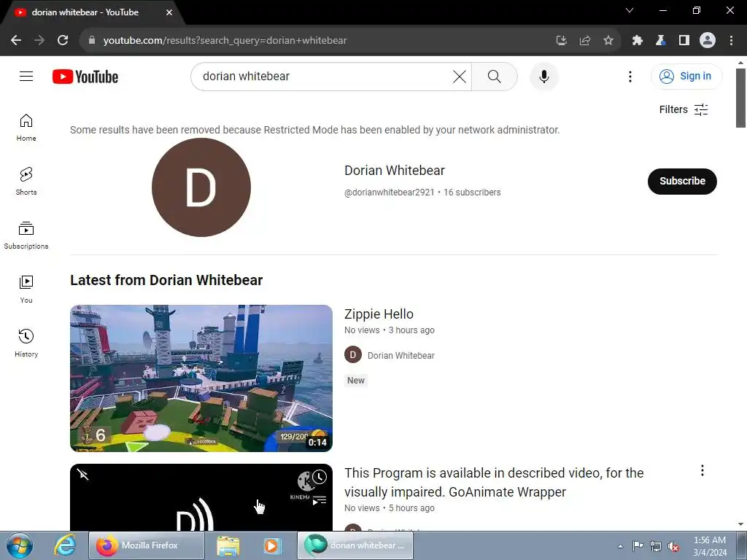The width and height of the screenshot is (747, 560).
Task: Click the Chrome Labs flask icon
Action: tap(660, 41)
